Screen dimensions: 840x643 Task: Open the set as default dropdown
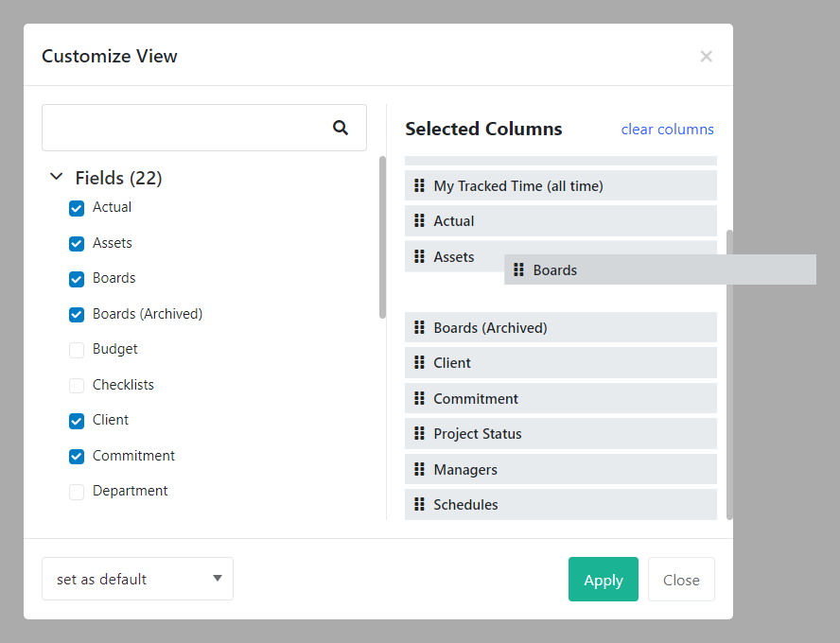pyautogui.click(x=137, y=579)
